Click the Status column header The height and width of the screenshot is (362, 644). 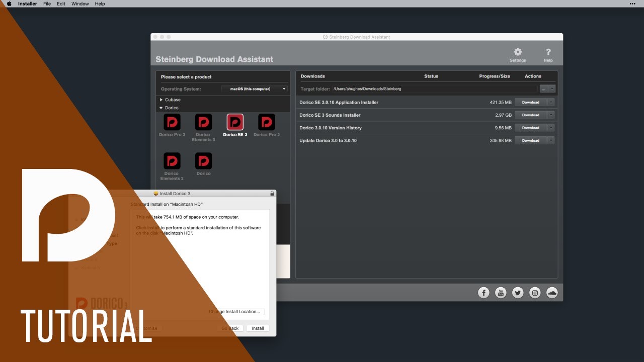[x=431, y=76]
